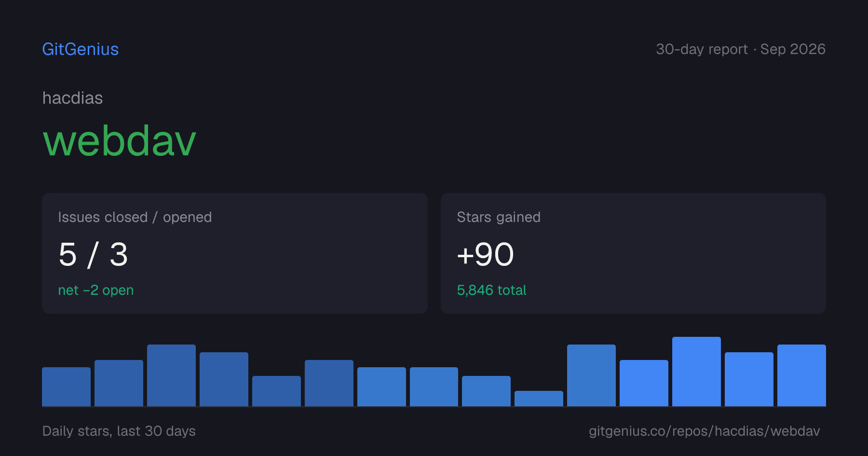Open the Issues closed / opened card
Viewport: 868px width, 456px height.
pos(235,253)
